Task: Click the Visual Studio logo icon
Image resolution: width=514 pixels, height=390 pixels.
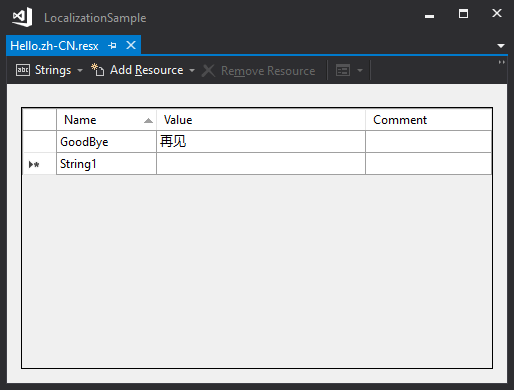Action: [x=22, y=17]
